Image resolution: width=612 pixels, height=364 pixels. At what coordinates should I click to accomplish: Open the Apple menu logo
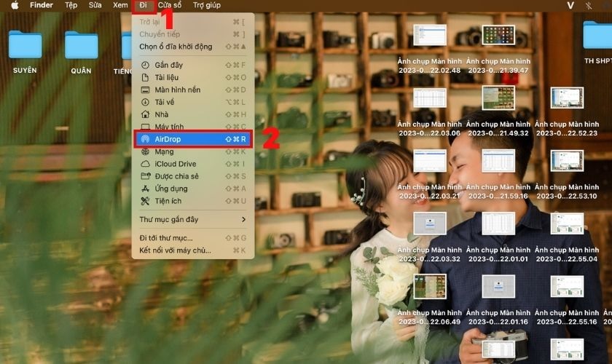pyautogui.click(x=14, y=5)
